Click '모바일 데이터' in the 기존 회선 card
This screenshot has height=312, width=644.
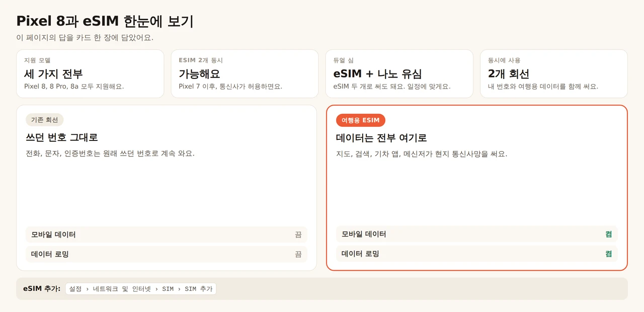click(x=53, y=235)
